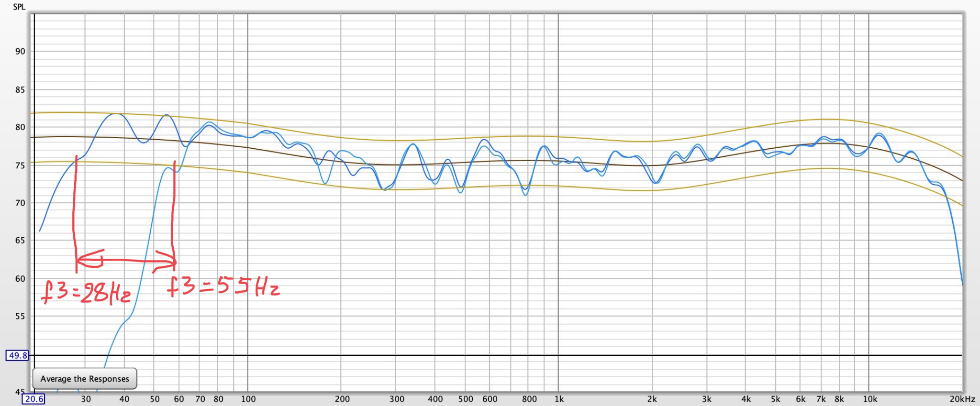Click the 800 Hz frequency axis label

pos(529,399)
